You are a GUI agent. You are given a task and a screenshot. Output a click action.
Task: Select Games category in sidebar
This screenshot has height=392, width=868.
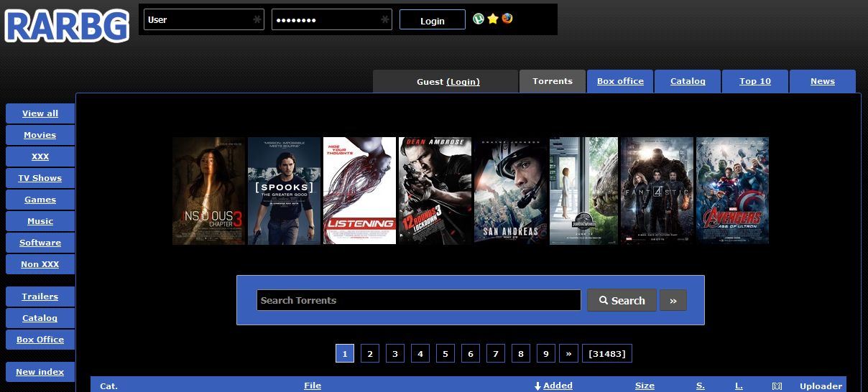pos(40,200)
